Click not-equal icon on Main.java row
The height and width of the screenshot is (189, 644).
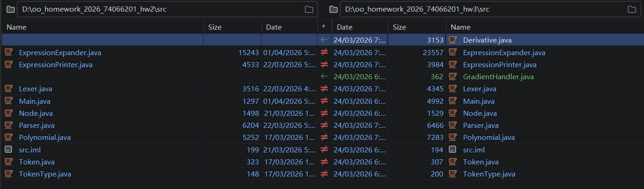(324, 101)
